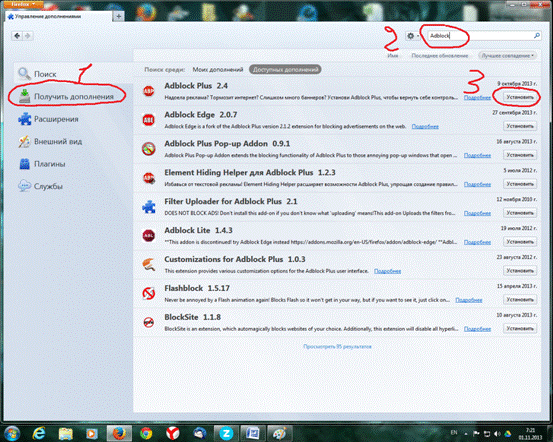Image resolution: width=553 pixels, height=442 pixels.
Task: Expand the Лучшее совпадение sort dropdown
Action: coord(508,56)
